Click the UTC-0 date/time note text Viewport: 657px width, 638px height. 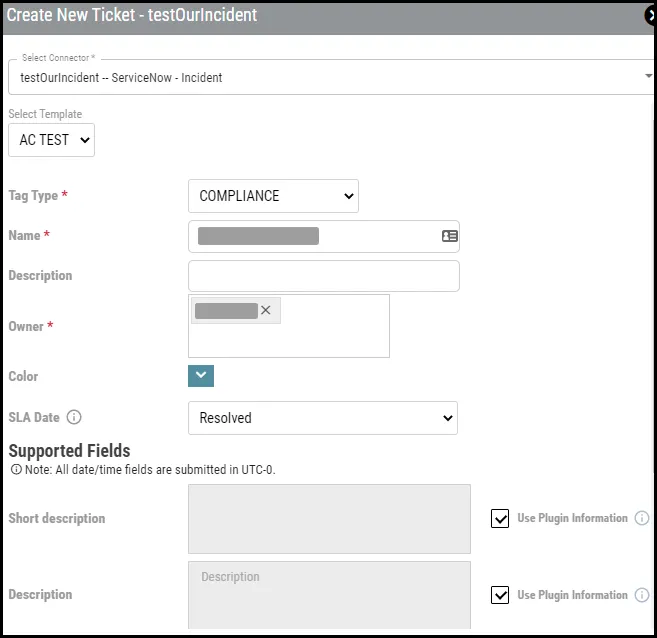[x=150, y=470]
